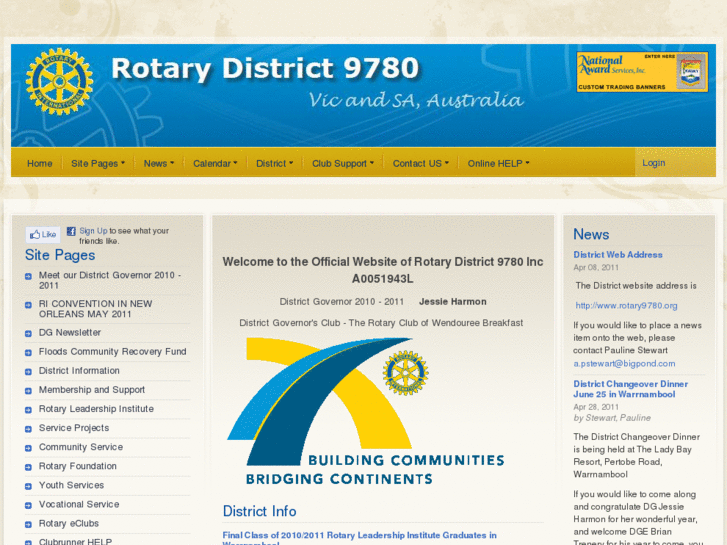Open the DG Newsletter page
Viewport: 727px width, 545px height.
click(x=70, y=333)
